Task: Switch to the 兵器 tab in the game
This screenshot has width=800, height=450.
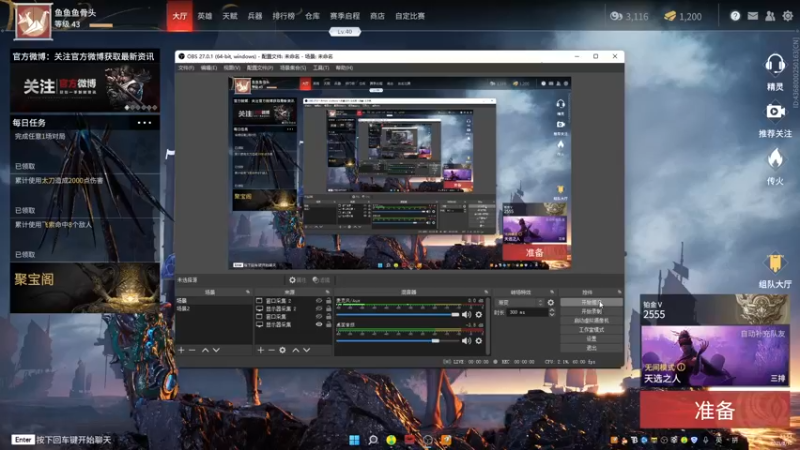Action: point(255,16)
